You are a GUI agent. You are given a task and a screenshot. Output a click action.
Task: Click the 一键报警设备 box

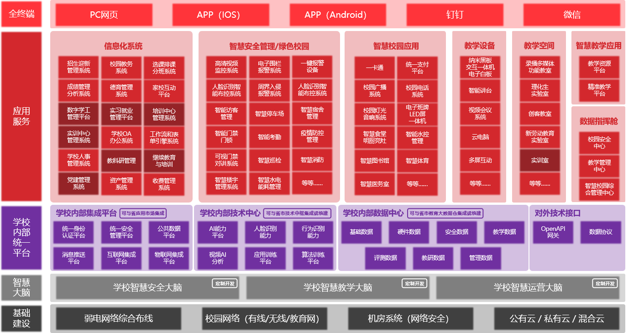point(312,67)
